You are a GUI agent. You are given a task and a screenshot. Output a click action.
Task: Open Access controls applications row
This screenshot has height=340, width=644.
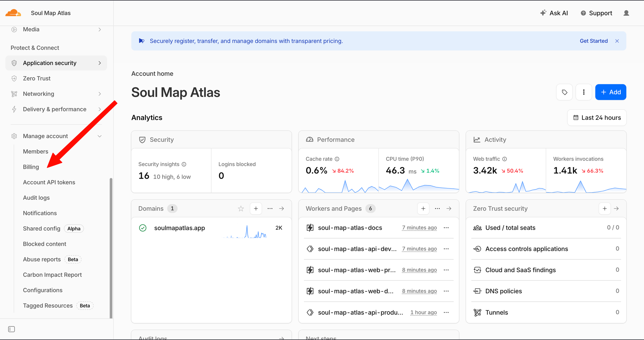(x=546, y=249)
